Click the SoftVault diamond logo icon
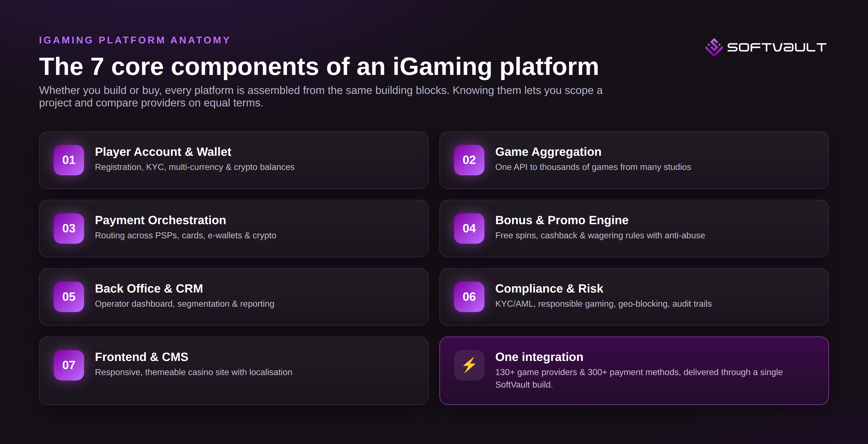 coord(714,47)
